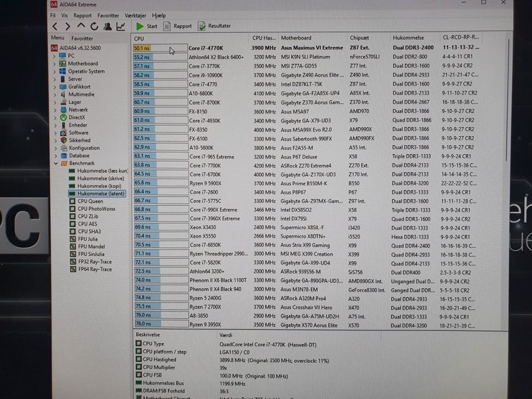Select Hukommelse (latent) benchmark
Viewport: 532px width, 399px height.
97,194
